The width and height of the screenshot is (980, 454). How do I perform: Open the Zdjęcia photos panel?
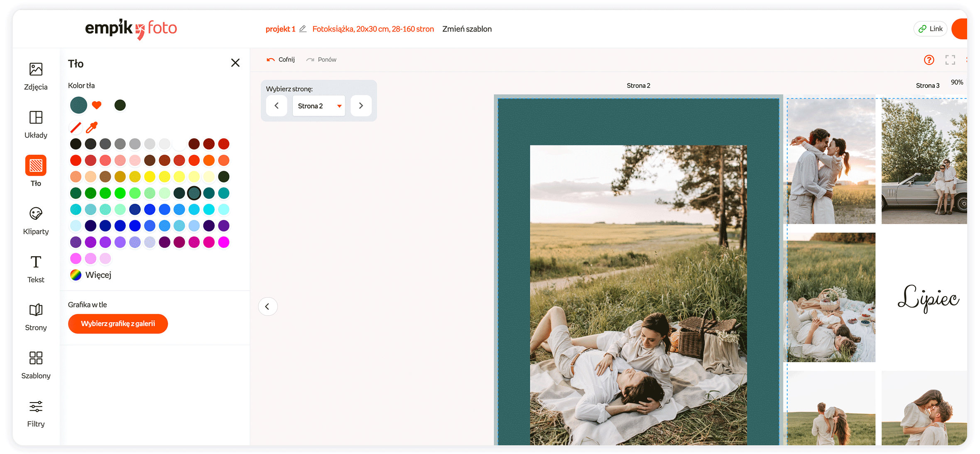click(x=36, y=76)
